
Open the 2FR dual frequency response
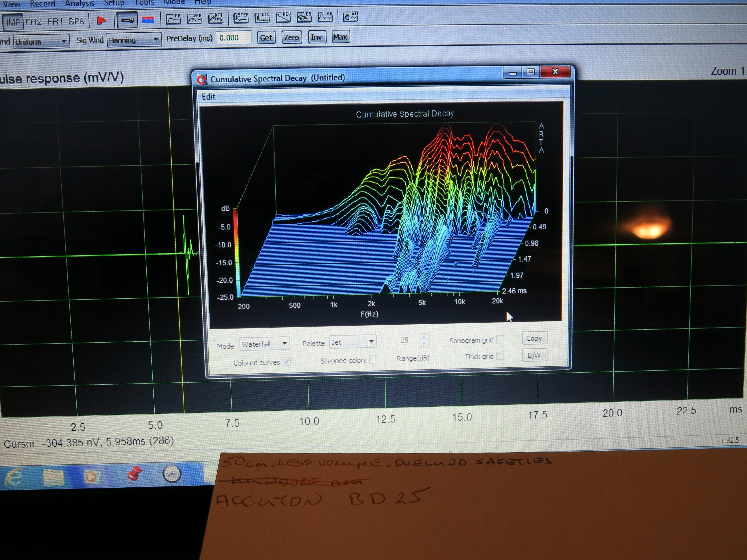(x=194, y=18)
